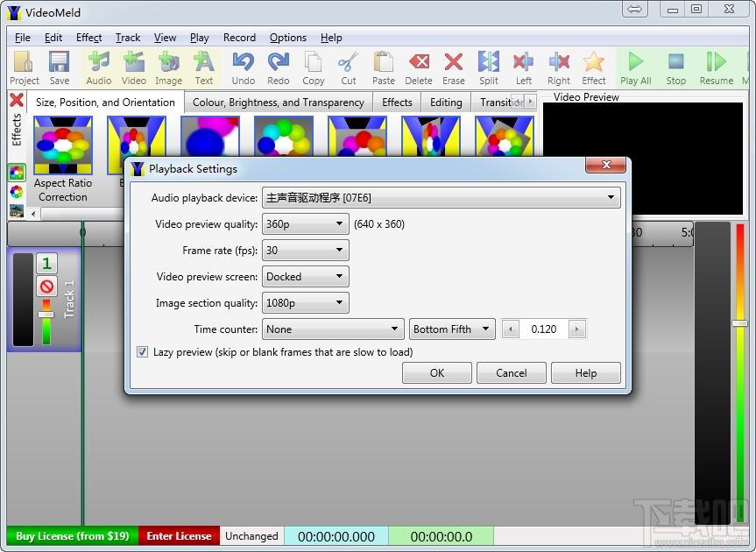The height and width of the screenshot is (552, 756).
Task: Click the Undo arrow icon
Action: click(x=243, y=67)
